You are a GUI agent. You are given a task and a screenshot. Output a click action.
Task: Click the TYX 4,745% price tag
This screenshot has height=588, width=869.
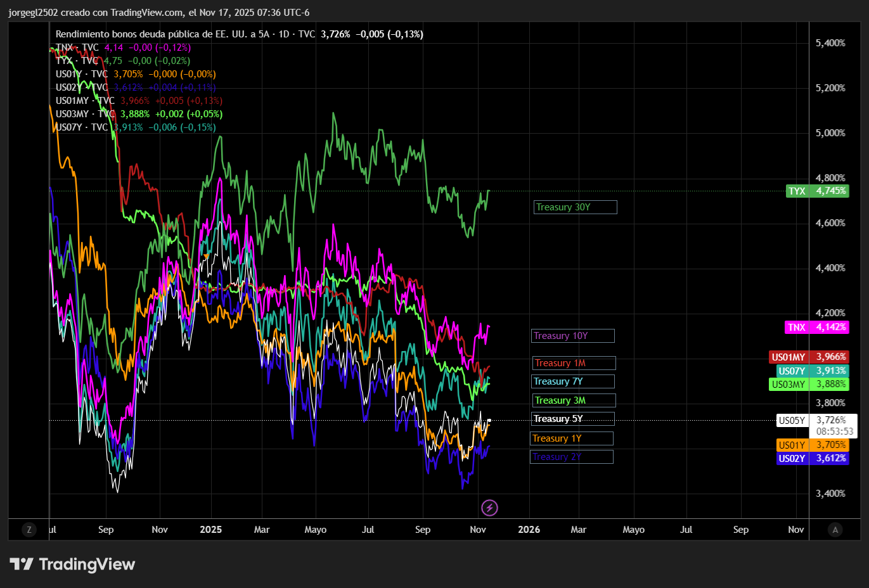click(817, 191)
